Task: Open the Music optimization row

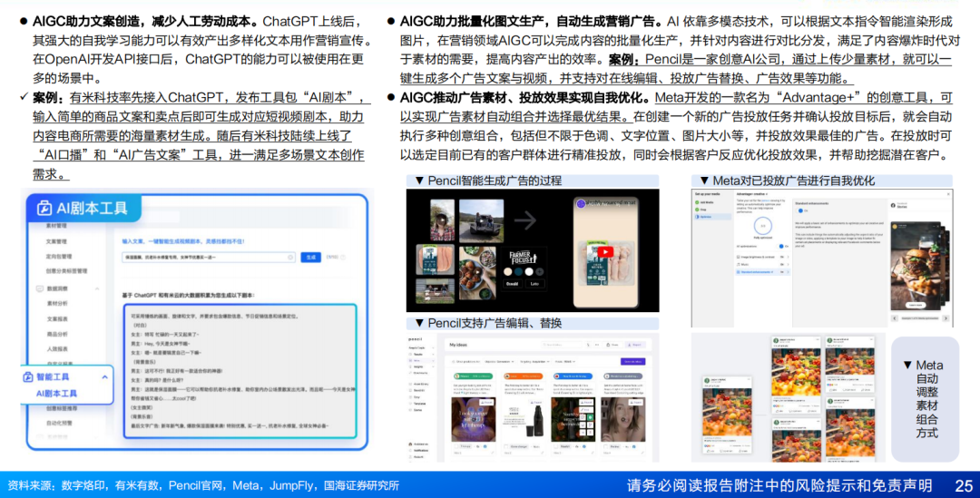Action: (762, 264)
